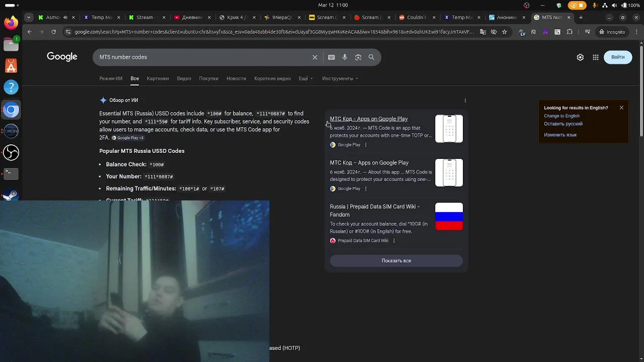644x362 pixels.
Task: Open the tab search dropdown arrow
Action: tap(29, 17)
